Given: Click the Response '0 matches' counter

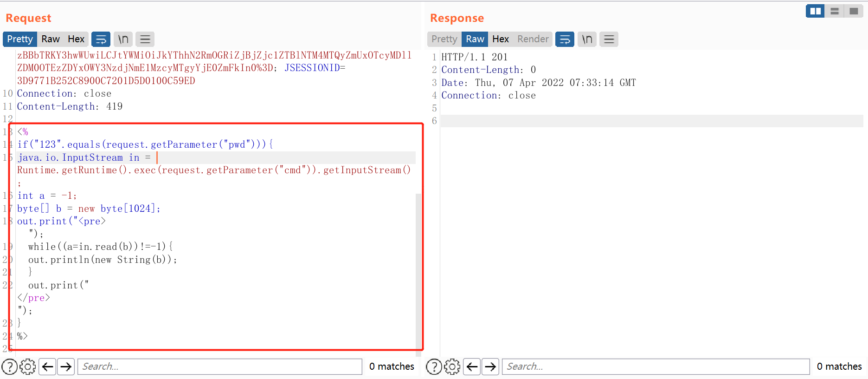Looking at the screenshot, I should (839, 366).
